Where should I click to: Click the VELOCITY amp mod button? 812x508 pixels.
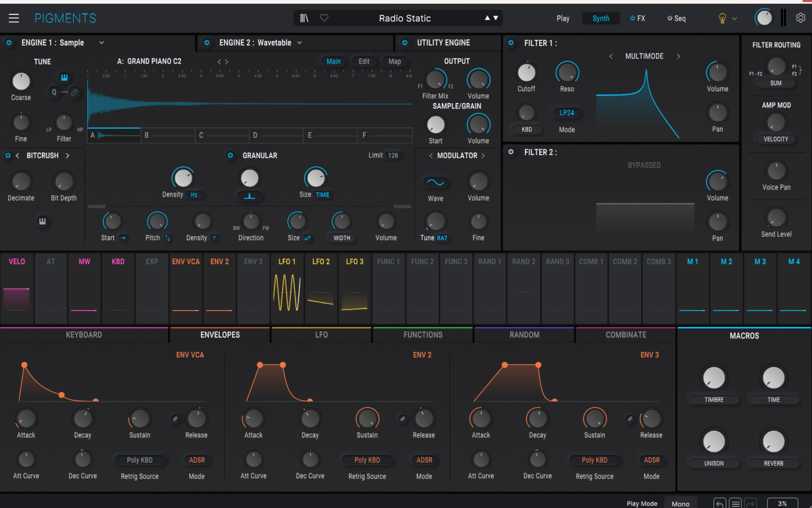click(776, 139)
